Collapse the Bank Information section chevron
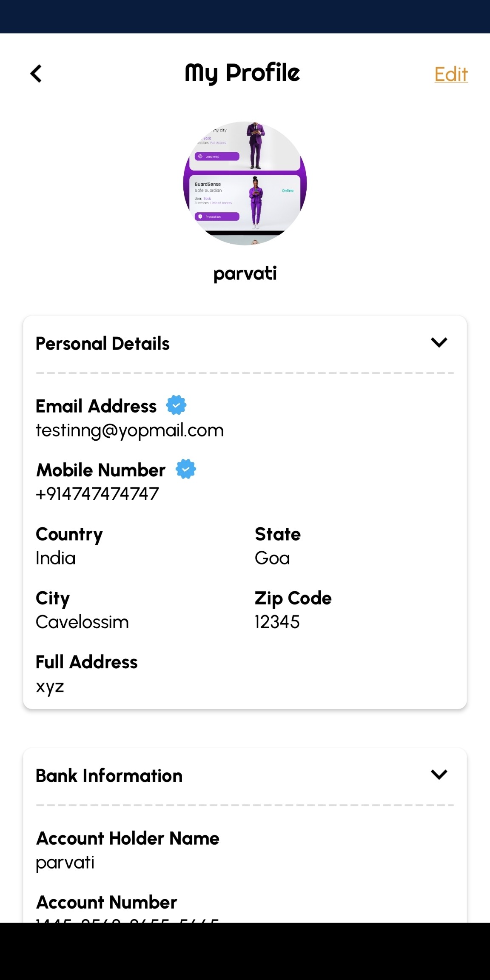Image resolution: width=490 pixels, height=980 pixels. click(439, 774)
